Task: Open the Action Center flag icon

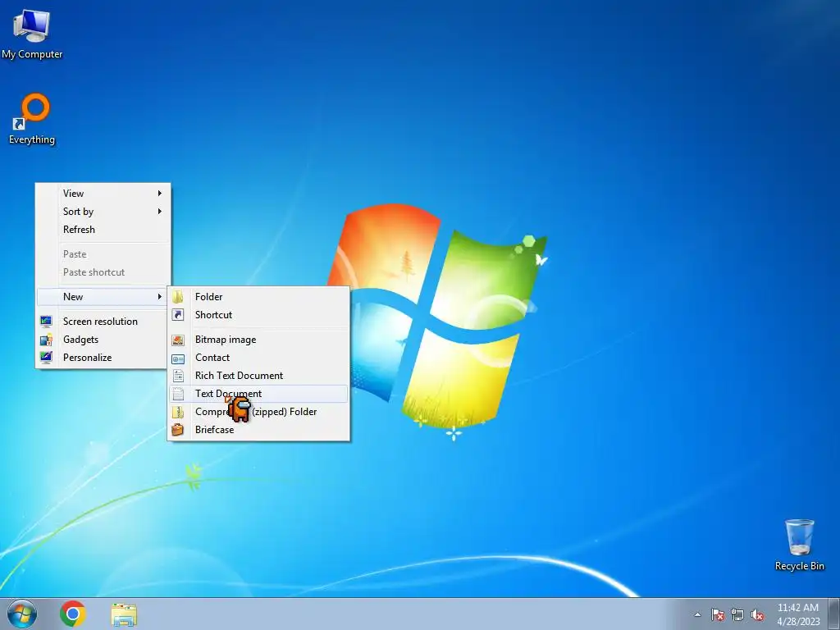Action: (717, 614)
